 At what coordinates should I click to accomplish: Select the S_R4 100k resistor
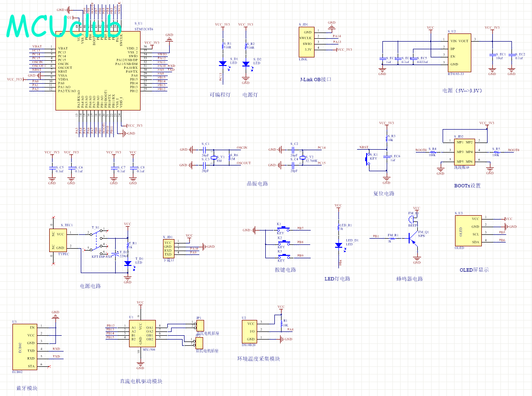[x=433, y=153]
